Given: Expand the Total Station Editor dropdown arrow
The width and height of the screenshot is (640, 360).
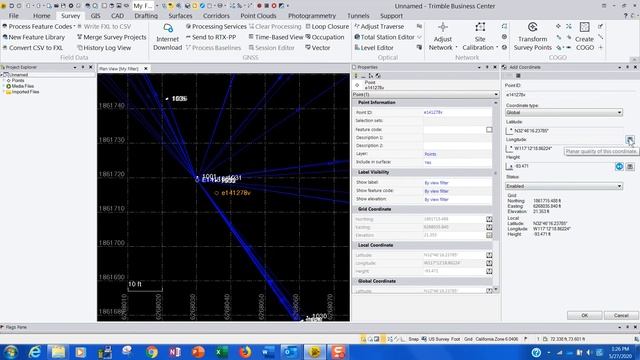Looking at the screenshot, I should coord(419,37).
